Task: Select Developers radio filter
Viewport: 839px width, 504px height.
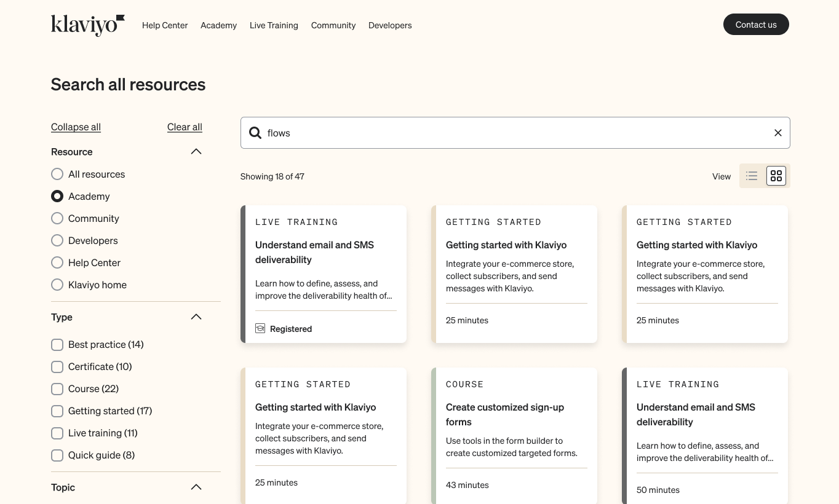Action: (57, 241)
